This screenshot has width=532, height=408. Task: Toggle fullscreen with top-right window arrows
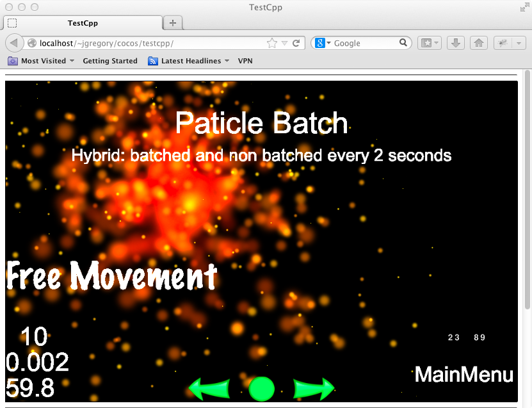(x=524, y=8)
